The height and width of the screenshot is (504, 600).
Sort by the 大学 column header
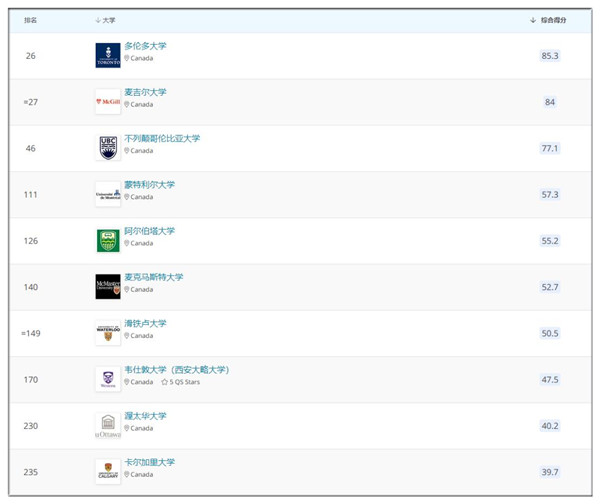point(105,20)
